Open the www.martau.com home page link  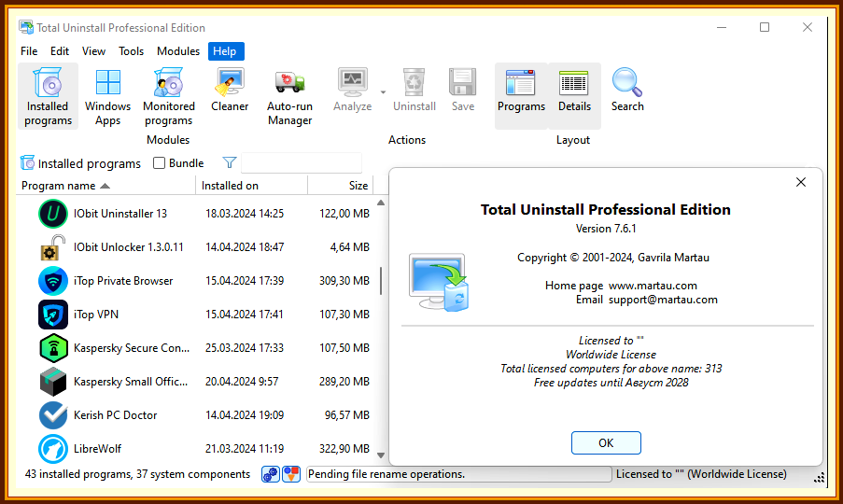653,286
